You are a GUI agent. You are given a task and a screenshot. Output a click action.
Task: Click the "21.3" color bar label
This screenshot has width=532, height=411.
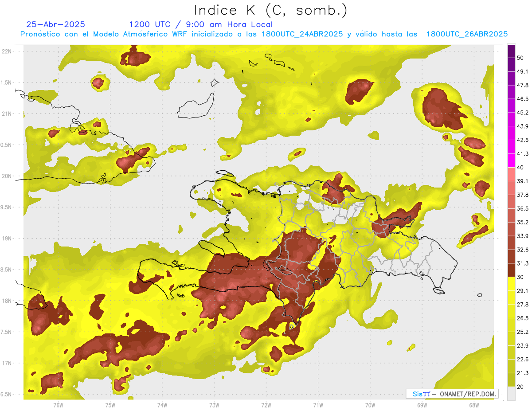pyautogui.click(x=523, y=374)
